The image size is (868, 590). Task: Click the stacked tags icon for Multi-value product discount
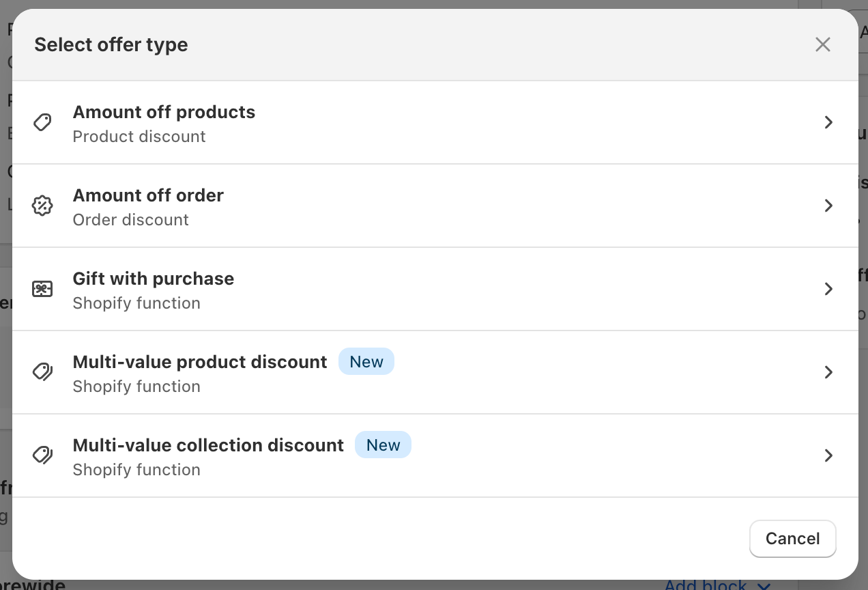42,372
